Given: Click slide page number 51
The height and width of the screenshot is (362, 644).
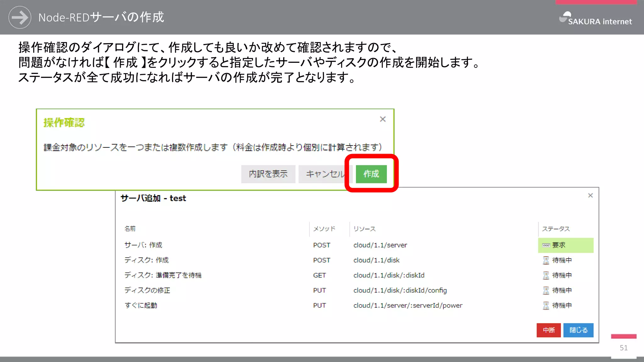Looking at the screenshot, I should coord(624,348).
